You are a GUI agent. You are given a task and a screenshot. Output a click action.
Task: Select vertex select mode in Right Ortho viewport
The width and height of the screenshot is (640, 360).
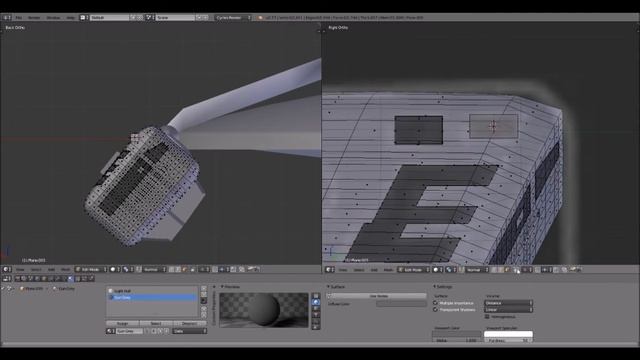(x=493, y=269)
